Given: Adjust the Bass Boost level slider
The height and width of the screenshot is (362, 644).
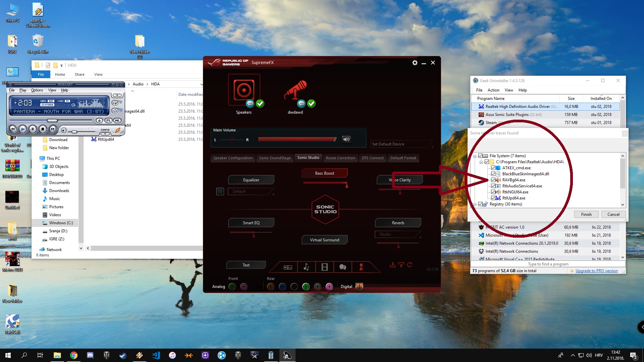Looking at the screenshot, I should (326, 184).
